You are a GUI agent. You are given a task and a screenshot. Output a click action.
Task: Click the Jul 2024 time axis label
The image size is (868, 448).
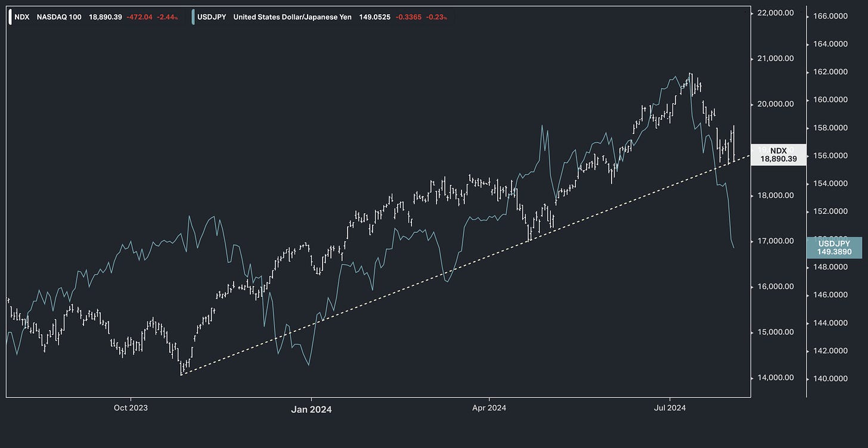point(669,408)
